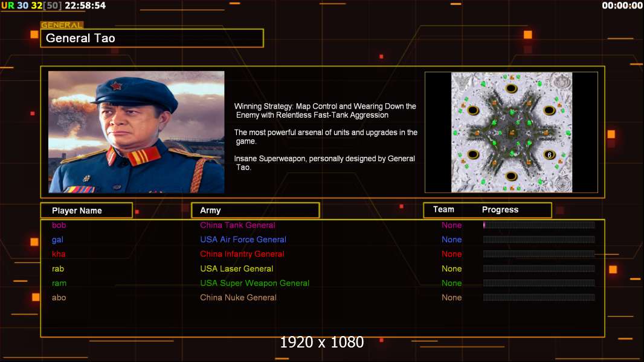Click bob's team value None
This screenshot has height=362, width=644.
(451, 225)
